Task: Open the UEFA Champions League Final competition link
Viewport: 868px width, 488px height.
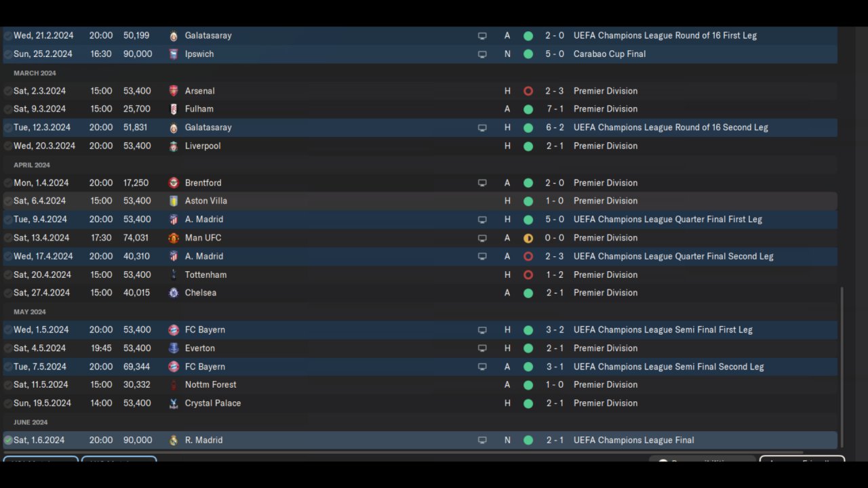Action: click(x=633, y=440)
